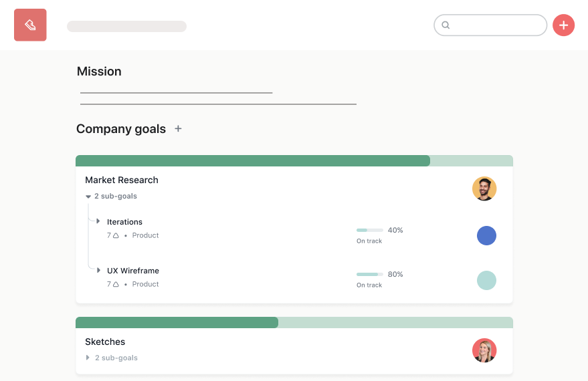The width and height of the screenshot is (588, 381).
Task: Click the red shoe app logo
Action: coord(30,25)
